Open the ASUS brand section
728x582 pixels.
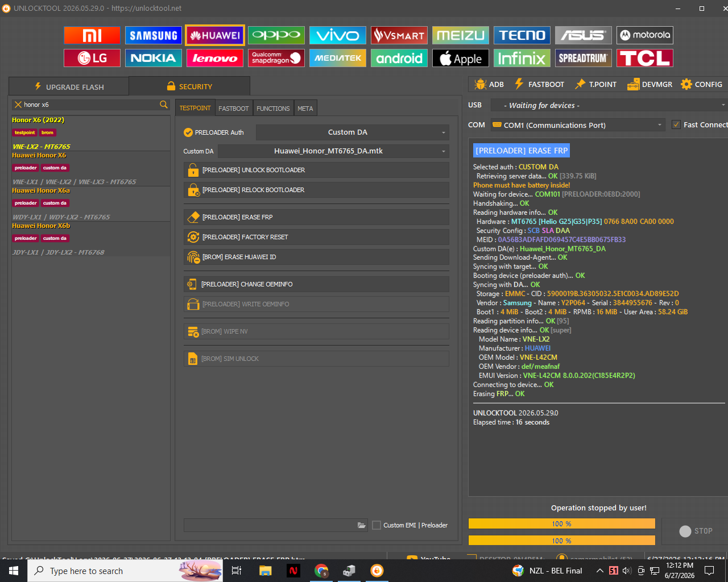click(584, 35)
